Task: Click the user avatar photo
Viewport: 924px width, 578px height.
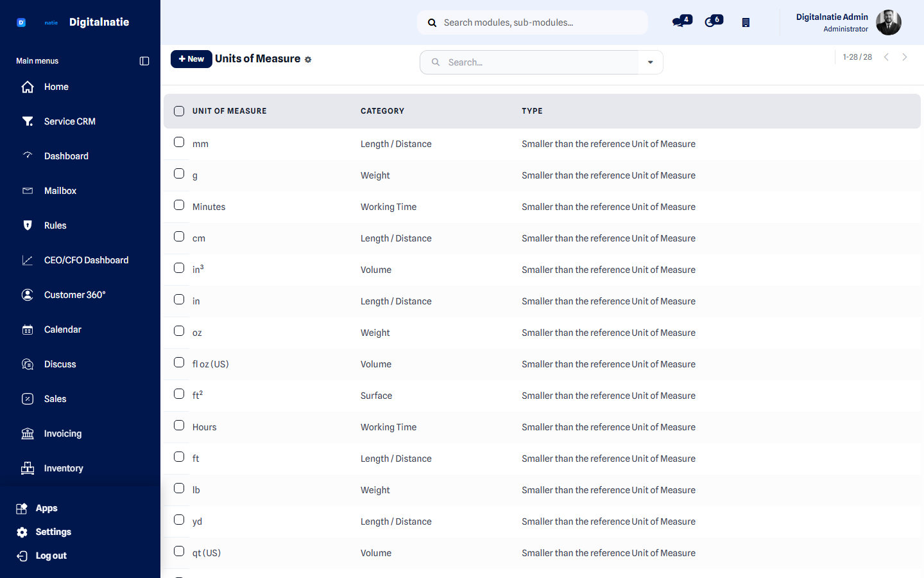Action: tap(889, 22)
